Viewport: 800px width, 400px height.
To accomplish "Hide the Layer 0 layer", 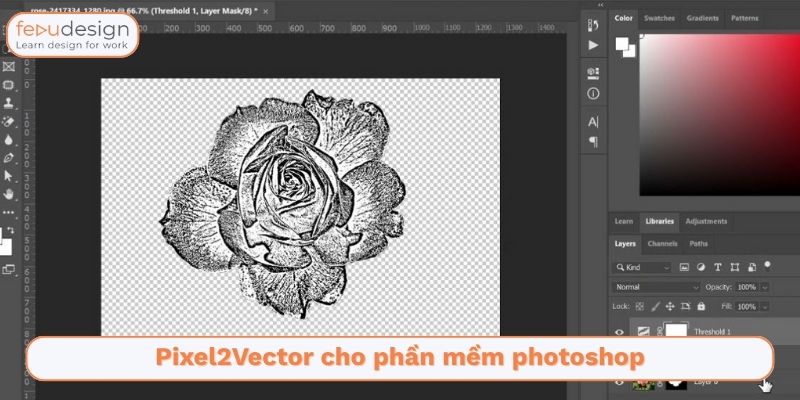I will pos(619,382).
